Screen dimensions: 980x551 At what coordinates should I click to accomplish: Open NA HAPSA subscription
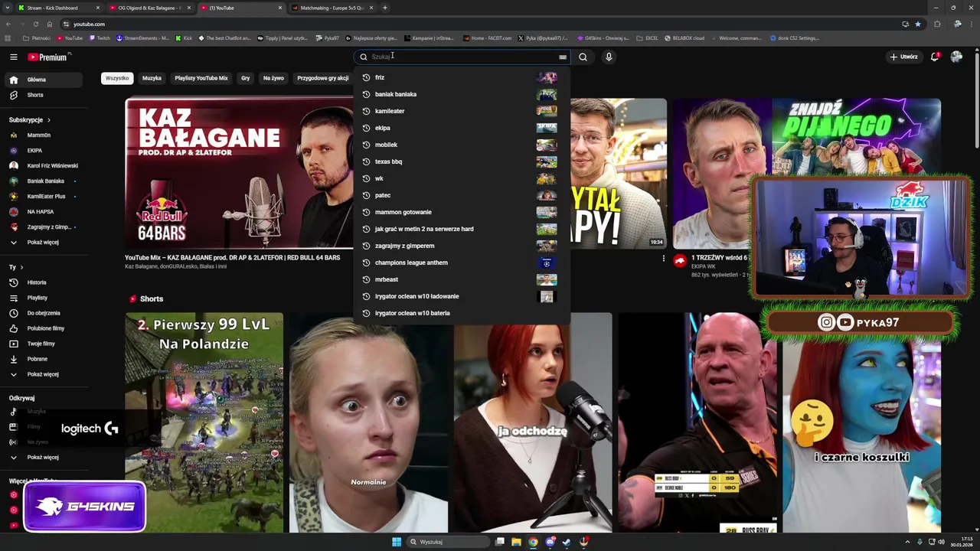coord(41,212)
